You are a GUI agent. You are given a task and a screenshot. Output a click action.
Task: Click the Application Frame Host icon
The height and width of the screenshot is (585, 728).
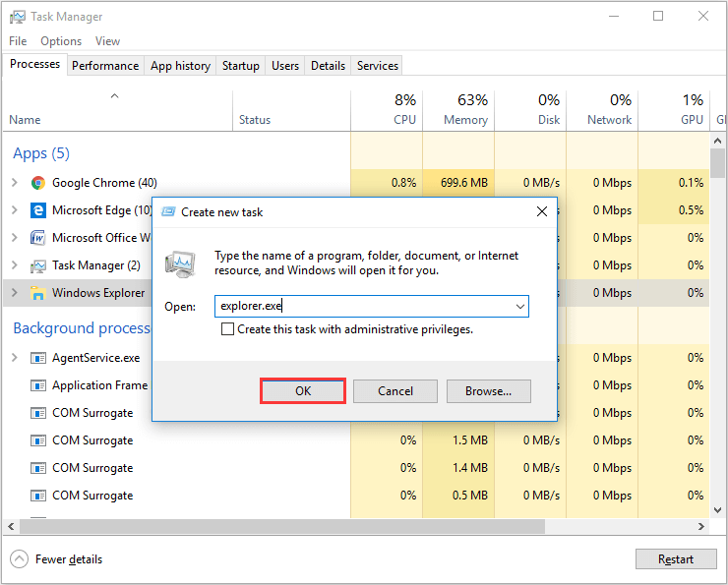point(38,385)
